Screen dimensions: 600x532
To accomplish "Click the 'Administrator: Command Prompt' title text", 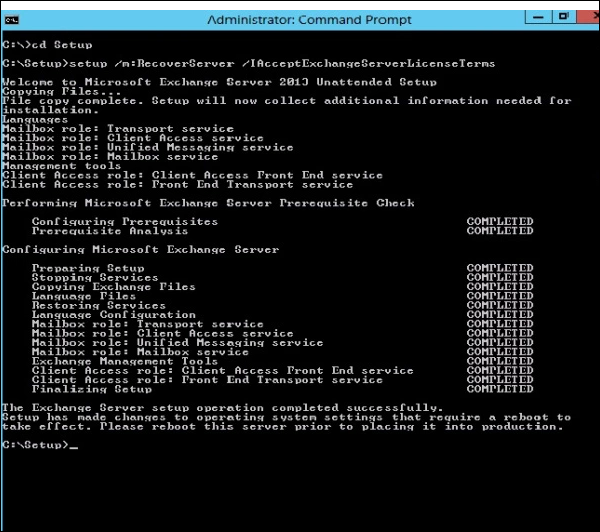I will coord(309,20).
